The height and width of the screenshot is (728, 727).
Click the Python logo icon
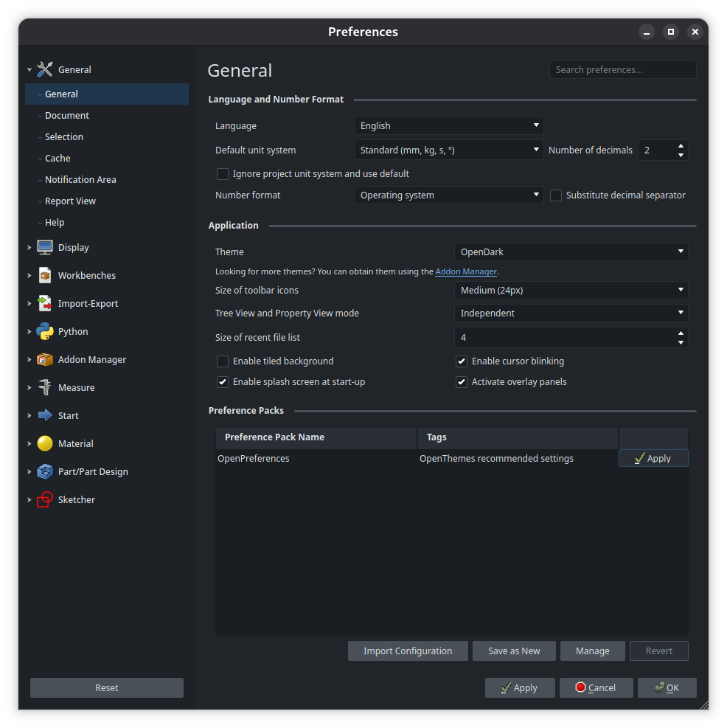click(45, 332)
